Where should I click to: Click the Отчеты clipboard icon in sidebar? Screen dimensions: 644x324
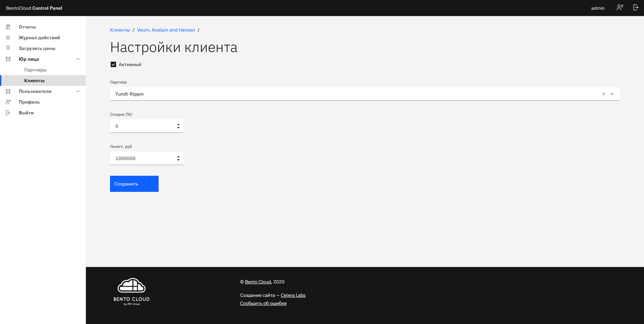8,27
